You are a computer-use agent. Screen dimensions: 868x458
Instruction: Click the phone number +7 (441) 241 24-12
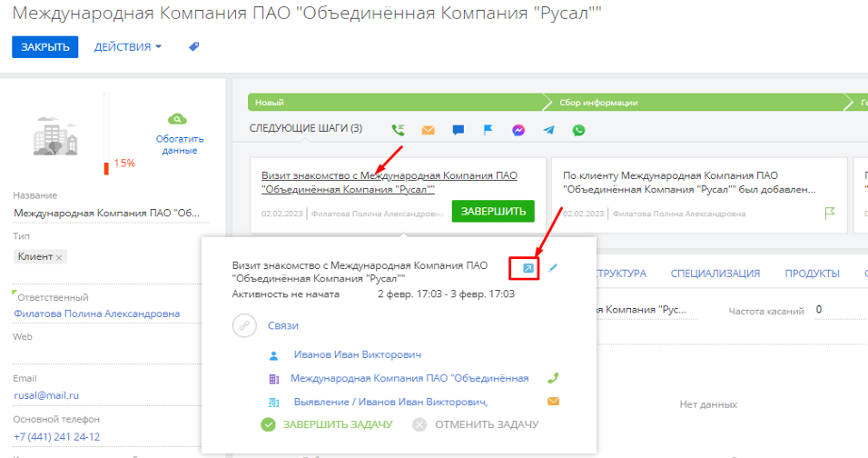coord(57,437)
